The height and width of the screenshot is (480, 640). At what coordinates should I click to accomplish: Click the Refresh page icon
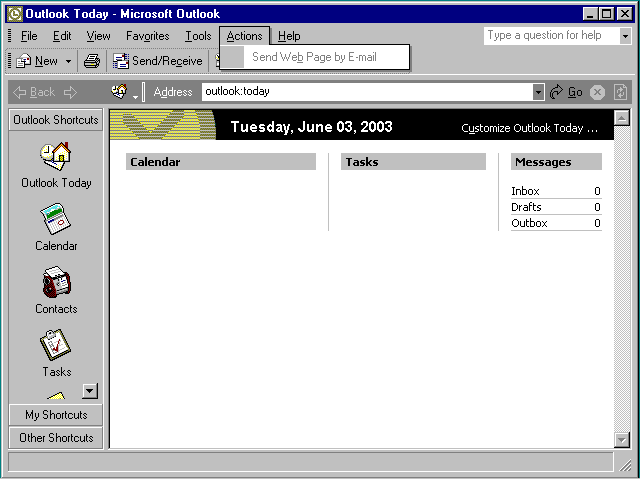[x=620, y=92]
